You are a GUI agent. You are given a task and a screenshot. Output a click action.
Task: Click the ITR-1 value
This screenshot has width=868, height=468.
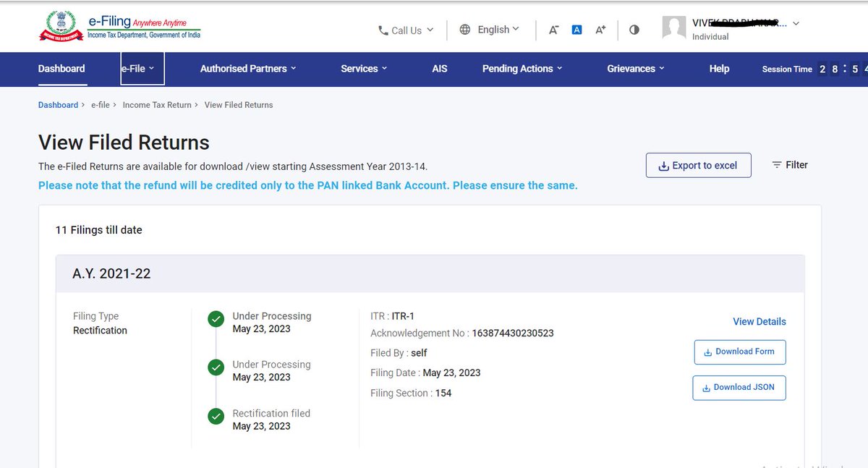[x=403, y=316]
